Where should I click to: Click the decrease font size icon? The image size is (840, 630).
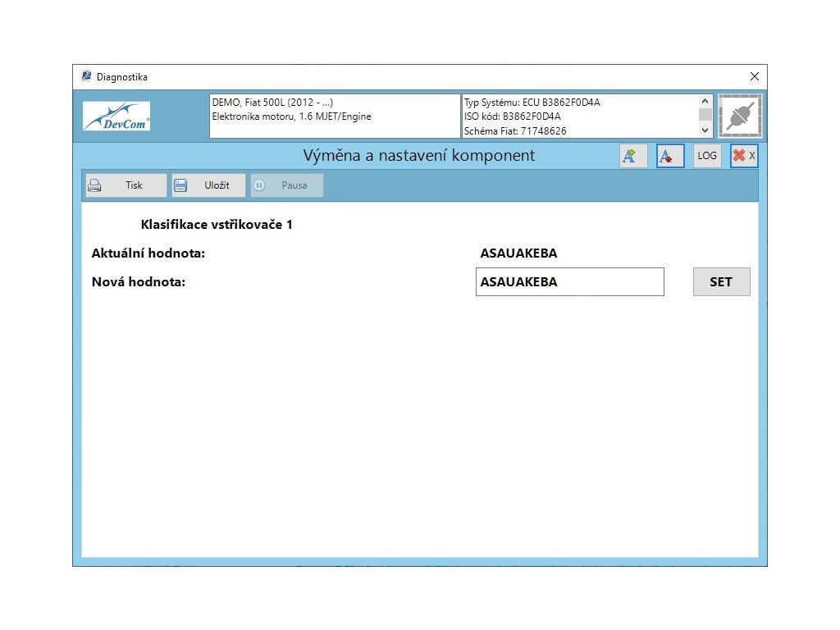pyautogui.click(x=670, y=156)
